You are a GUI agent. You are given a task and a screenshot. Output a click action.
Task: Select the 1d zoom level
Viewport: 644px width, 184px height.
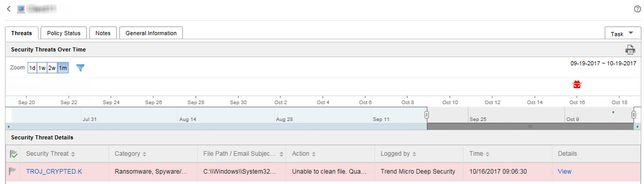(x=32, y=68)
